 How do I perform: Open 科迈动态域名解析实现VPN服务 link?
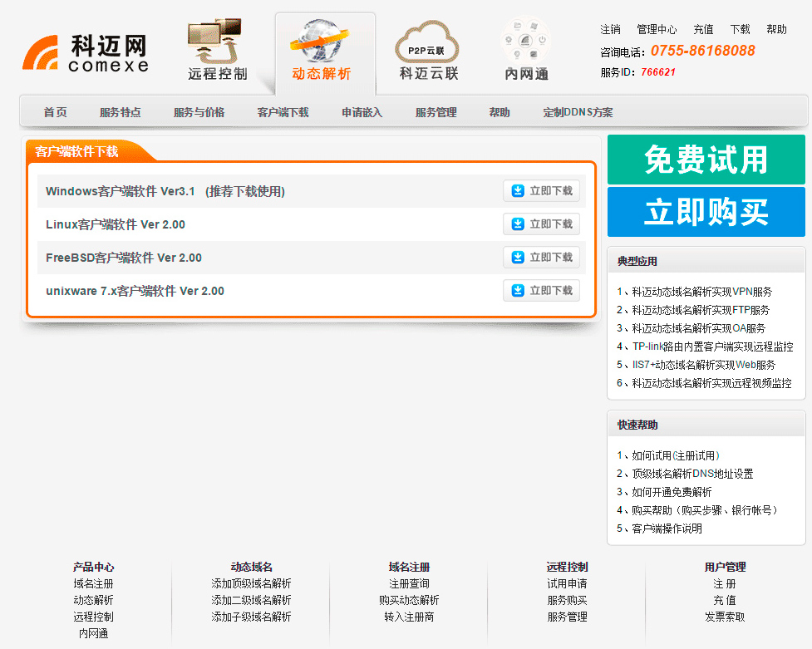[701, 292]
